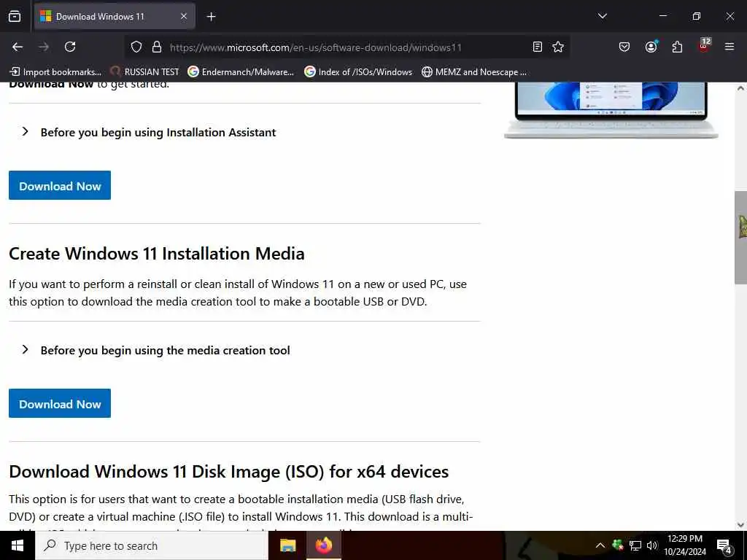Click Download Now under Installation Assistant

(x=60, y=185)
